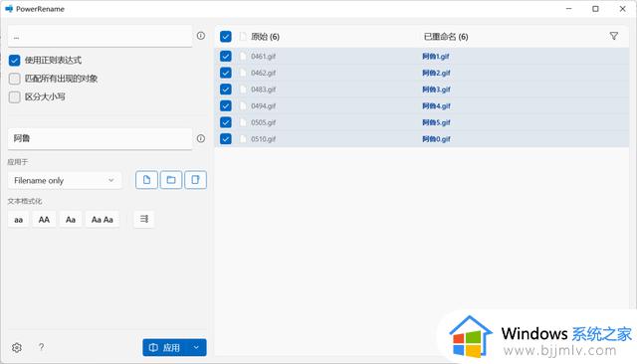Toggle the include folders icon button
Viewport: 637px width, 364px height.
click(171, 180)
